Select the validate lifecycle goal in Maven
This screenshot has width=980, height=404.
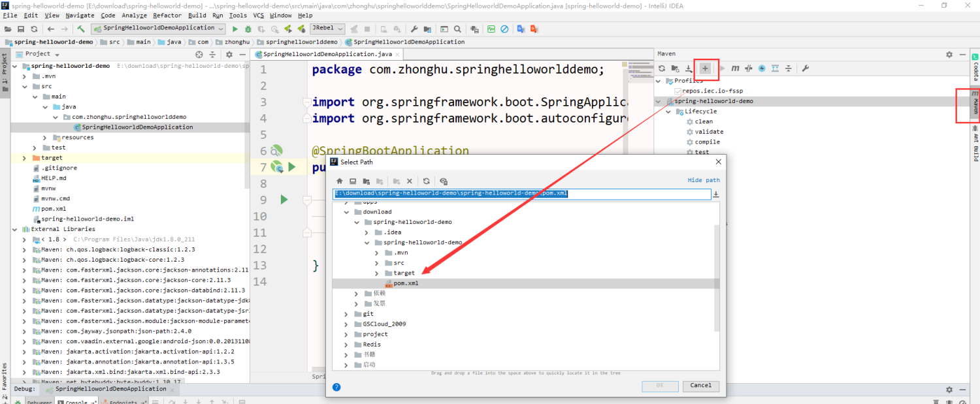709,132
